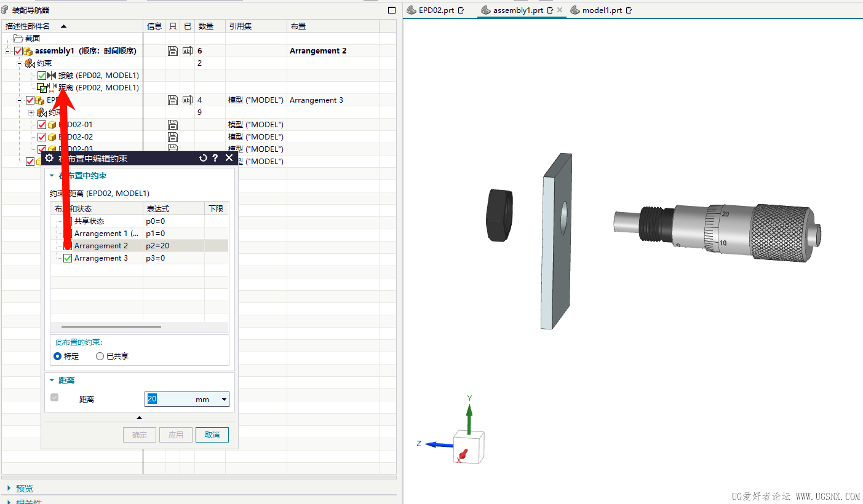This screenshot has width=863, height=504.
Task: Click the 信息 column header
Action: (154, 26)
